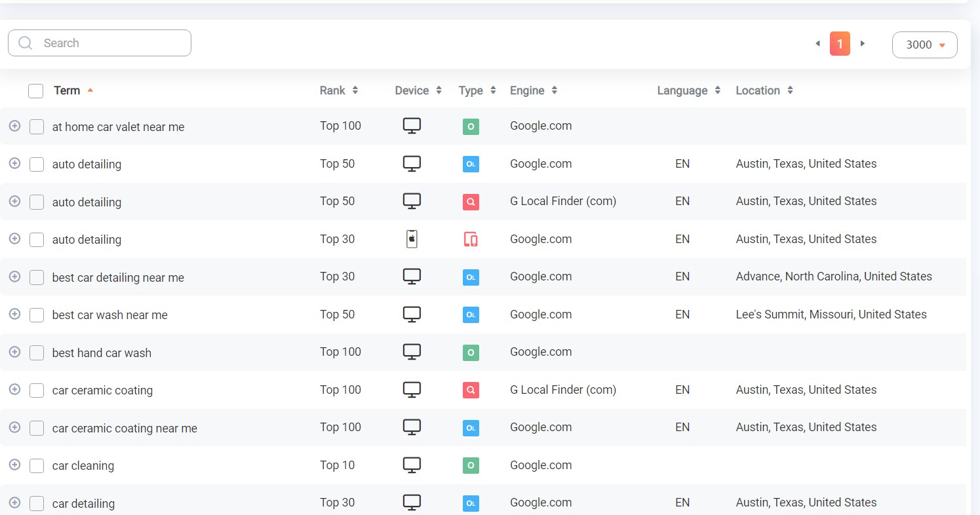Image resolution: width=980 pixels, height=515 pixels.
Task: Click the magnifier icon in the Search box
Action: click(x=26, y=43)
